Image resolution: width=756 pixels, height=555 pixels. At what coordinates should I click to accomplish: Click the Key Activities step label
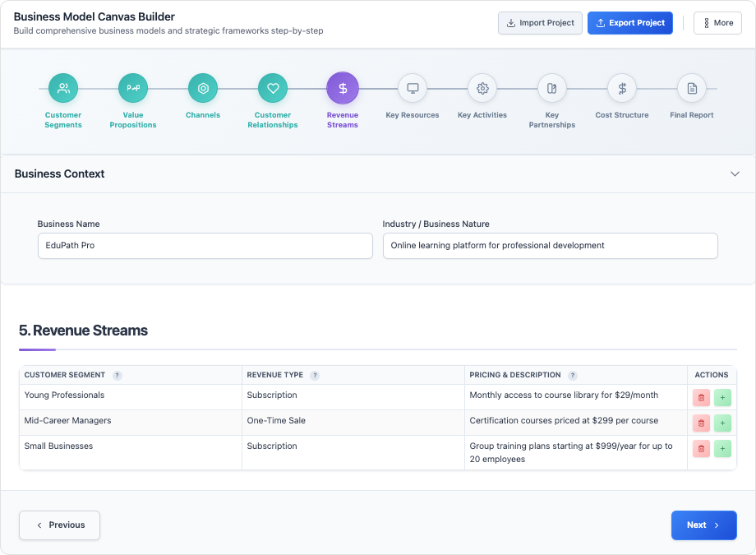(482, 115)
